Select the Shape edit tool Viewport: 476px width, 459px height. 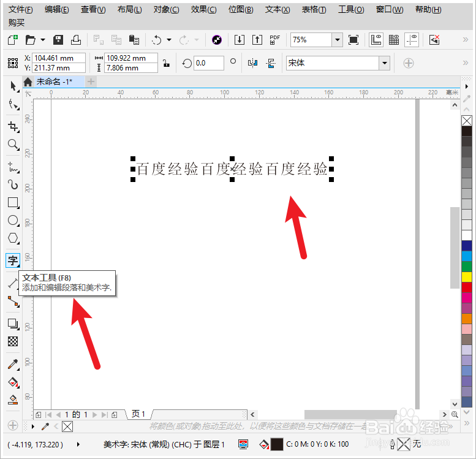pos(13,104)
